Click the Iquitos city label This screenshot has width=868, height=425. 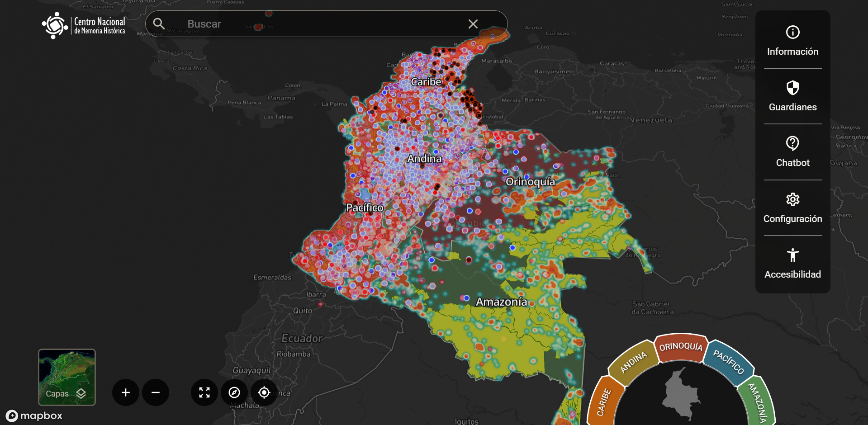point(466,421)
